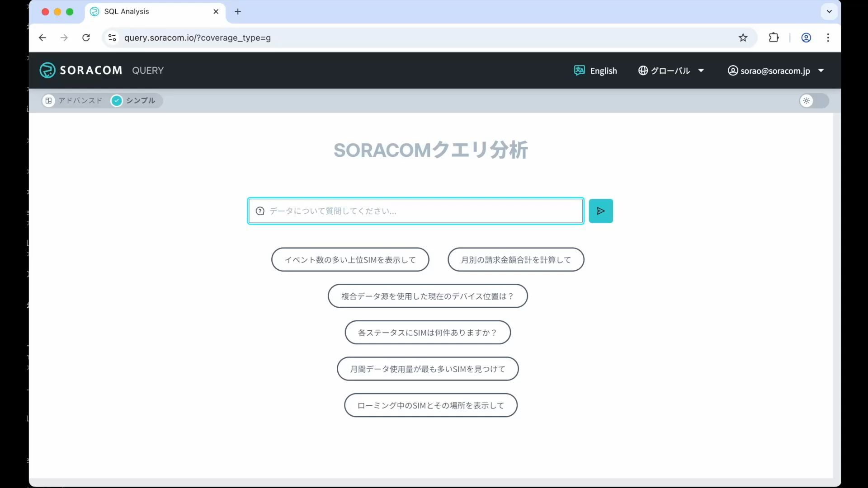Click the question mark icon in search field
This screenshot has width=868, height=488.
pos(260,211)
